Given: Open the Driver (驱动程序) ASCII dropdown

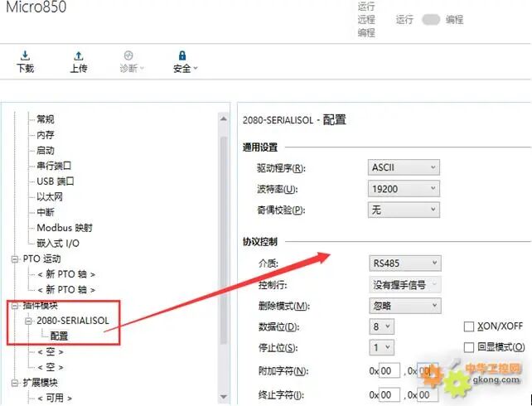Looking at the screenshot, I should (x=404, y=167).
